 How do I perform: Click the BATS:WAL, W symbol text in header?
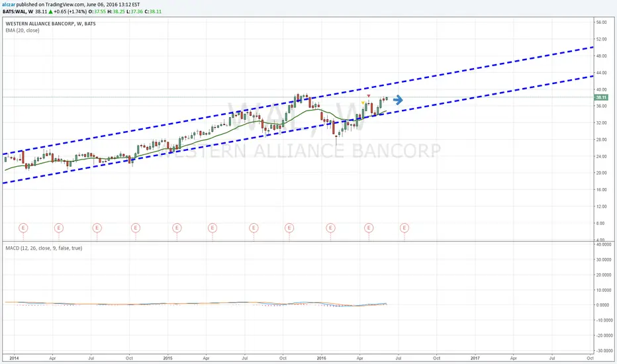tap(18, 11)
